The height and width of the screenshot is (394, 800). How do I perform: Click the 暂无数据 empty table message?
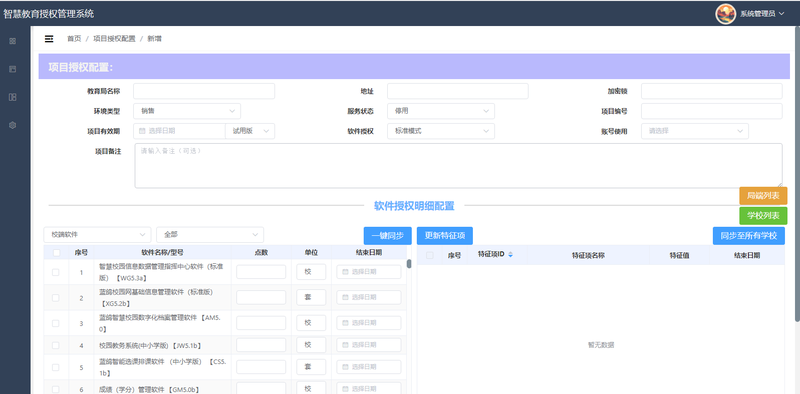[601, 345]
